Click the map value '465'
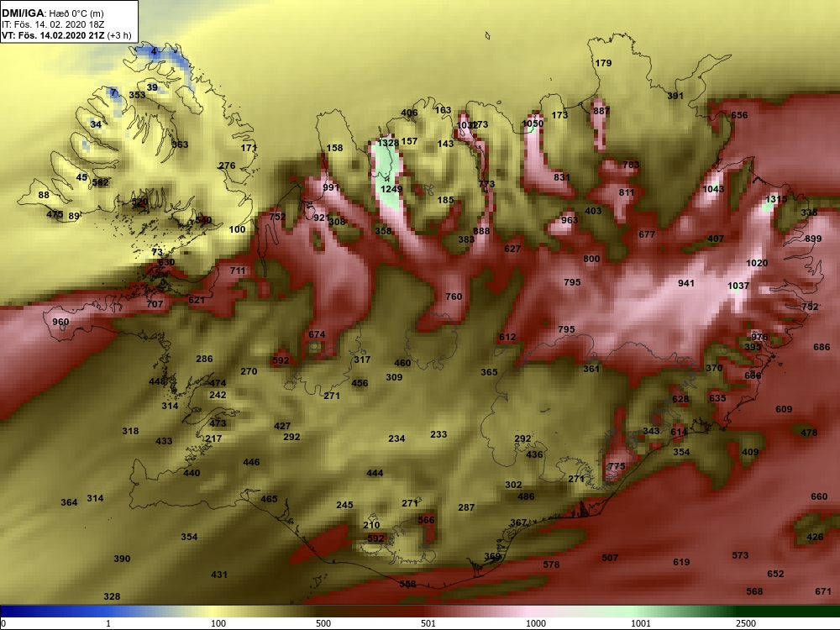This screenshot has height=630, width=840. (x=269, y=499)
